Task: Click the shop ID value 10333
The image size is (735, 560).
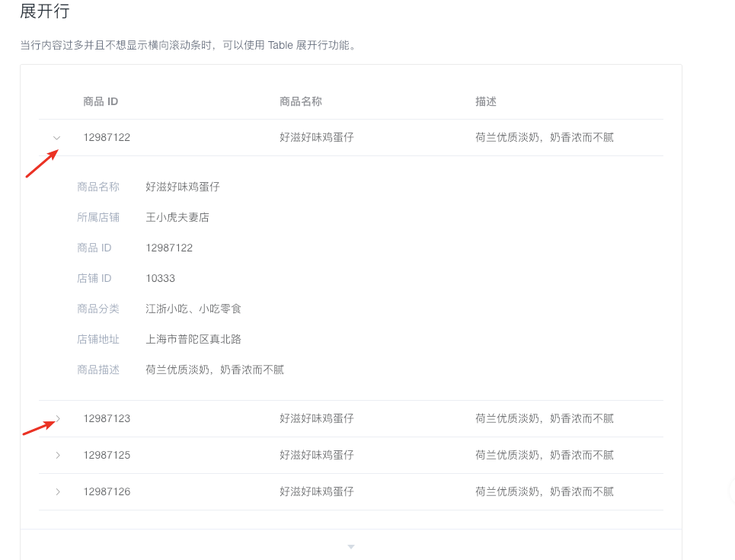Action: point(160,278)
